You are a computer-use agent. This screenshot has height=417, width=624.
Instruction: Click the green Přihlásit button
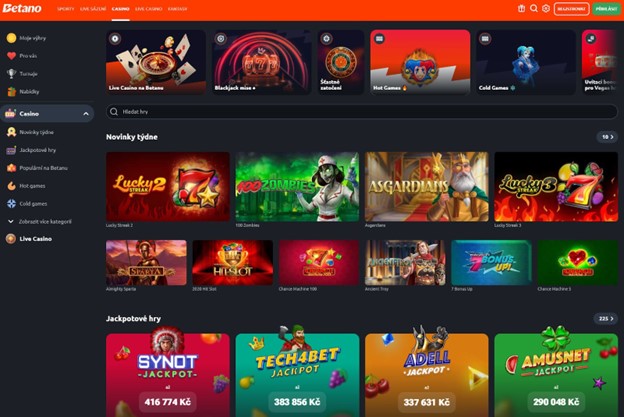tap(606, 9)
